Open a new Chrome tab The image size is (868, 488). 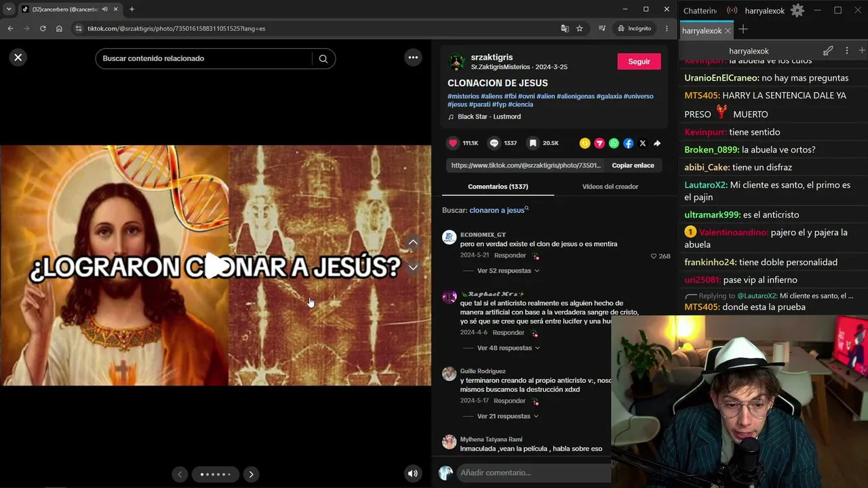point(132,9)
